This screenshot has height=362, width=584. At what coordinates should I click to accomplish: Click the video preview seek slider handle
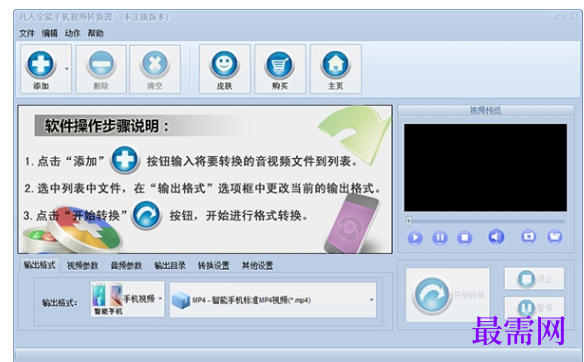409,221
